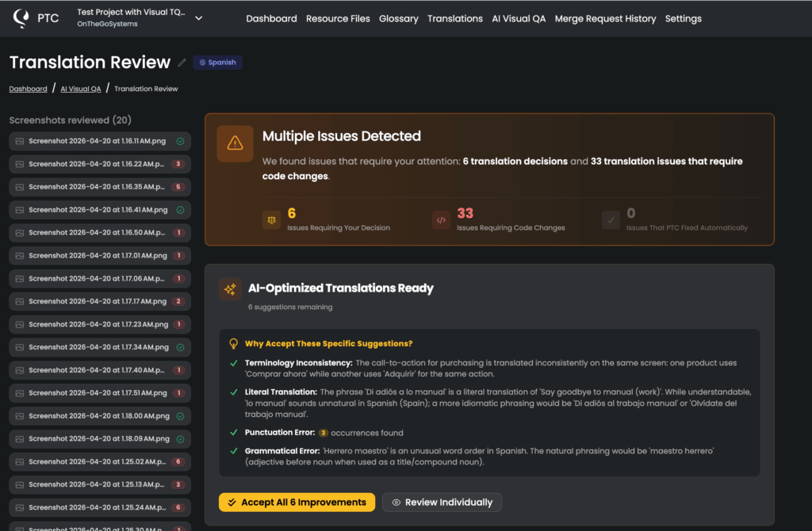Click the checkmark next to Punctuation Error
The image size is (812, 531).
point(234,433)
